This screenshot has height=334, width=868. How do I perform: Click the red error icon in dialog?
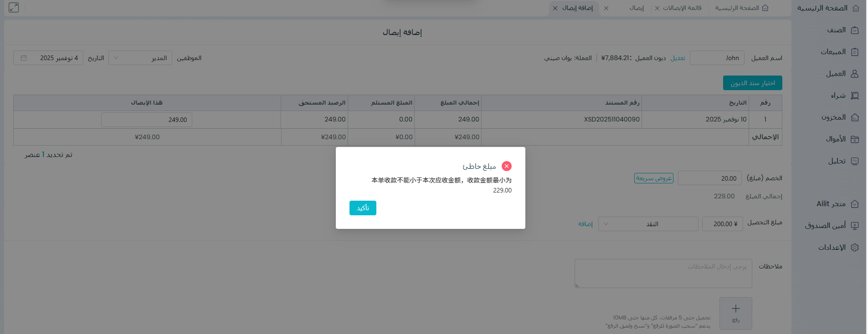[506, 166]
